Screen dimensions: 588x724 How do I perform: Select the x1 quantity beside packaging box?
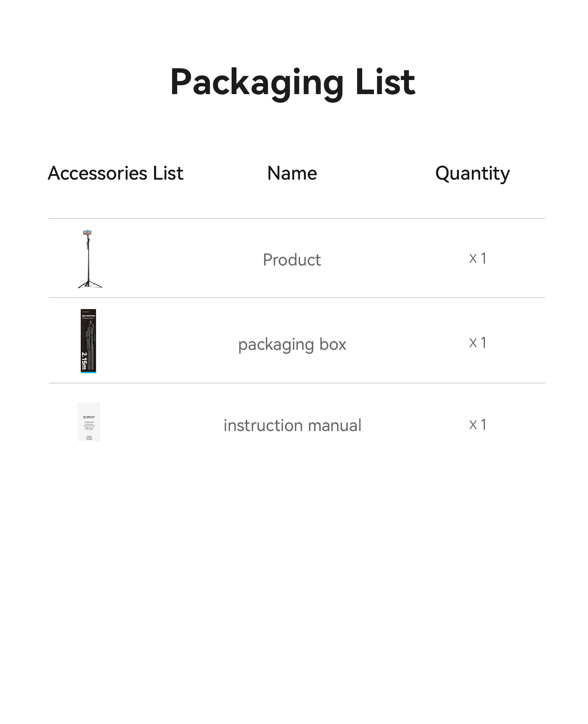point(478,343)
